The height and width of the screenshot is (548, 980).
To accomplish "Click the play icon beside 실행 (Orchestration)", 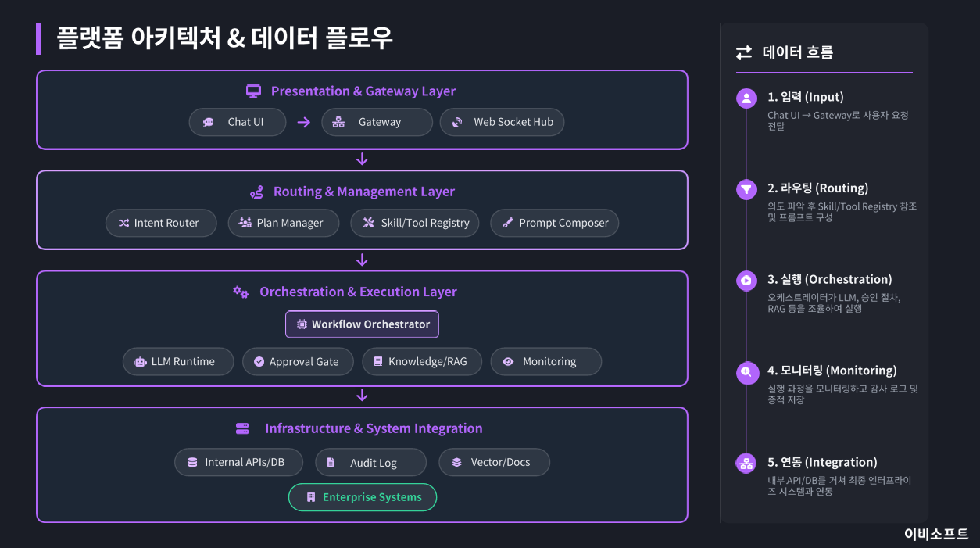I will [746, 281].
